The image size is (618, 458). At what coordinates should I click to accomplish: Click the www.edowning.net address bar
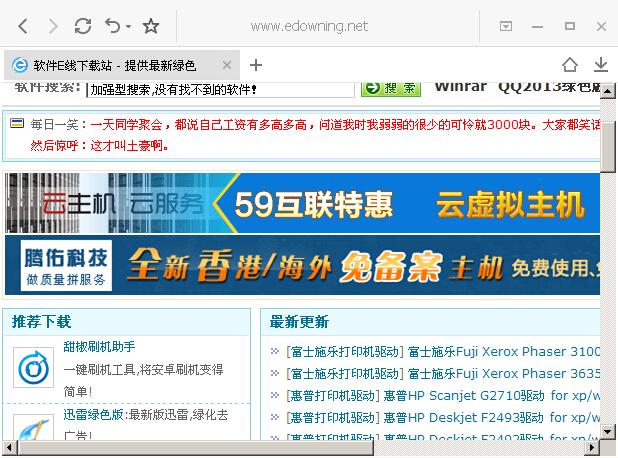click(x=308, y=25)
